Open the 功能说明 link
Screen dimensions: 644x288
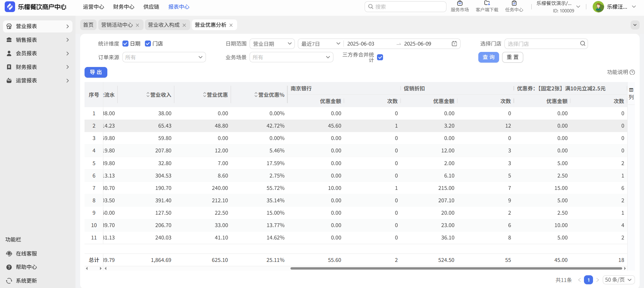click(618, 72)
